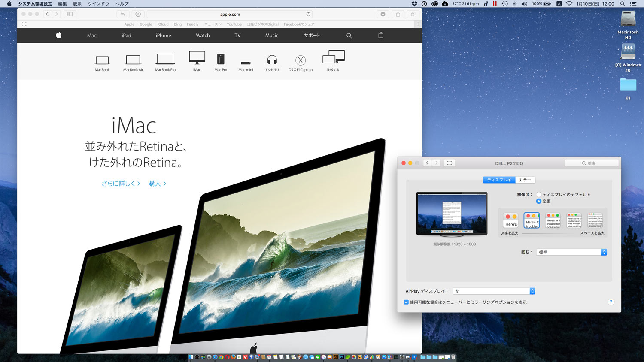Open the 表示 menu
The height and width of the screenshot is (362, 644).
[77, 3]
